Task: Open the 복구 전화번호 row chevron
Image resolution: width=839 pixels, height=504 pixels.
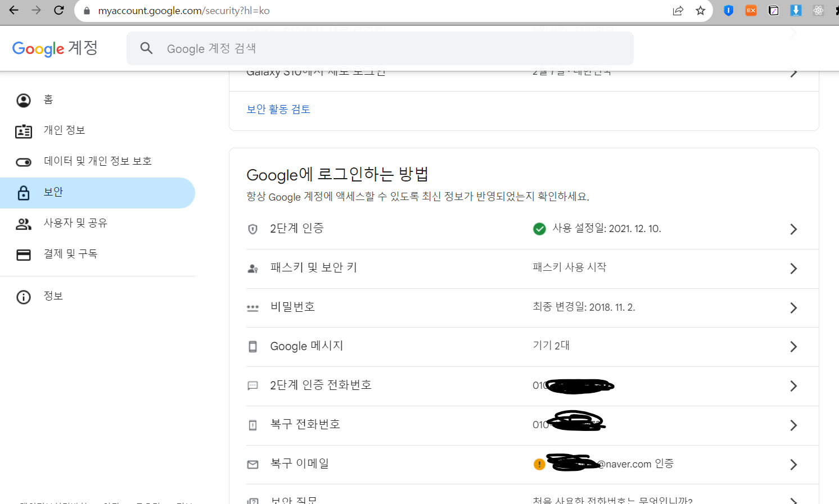Action: tap(793, 425)
